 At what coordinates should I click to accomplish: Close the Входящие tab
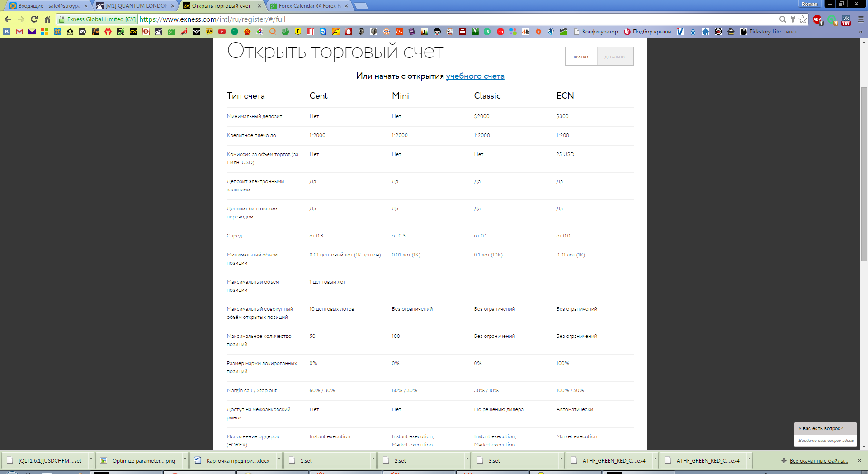point(86,6)
